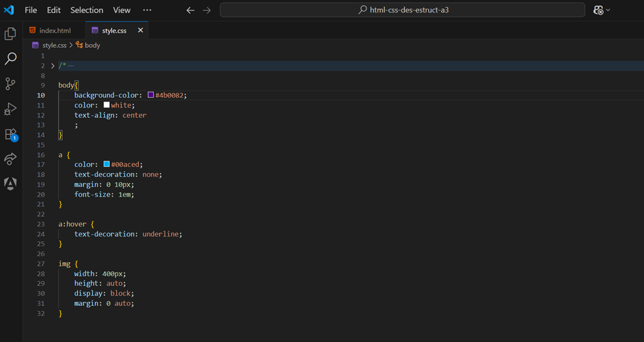This screenshot has height=342, width=644.
Task: Open the Edit menu
Action: (x=54, y=10)
